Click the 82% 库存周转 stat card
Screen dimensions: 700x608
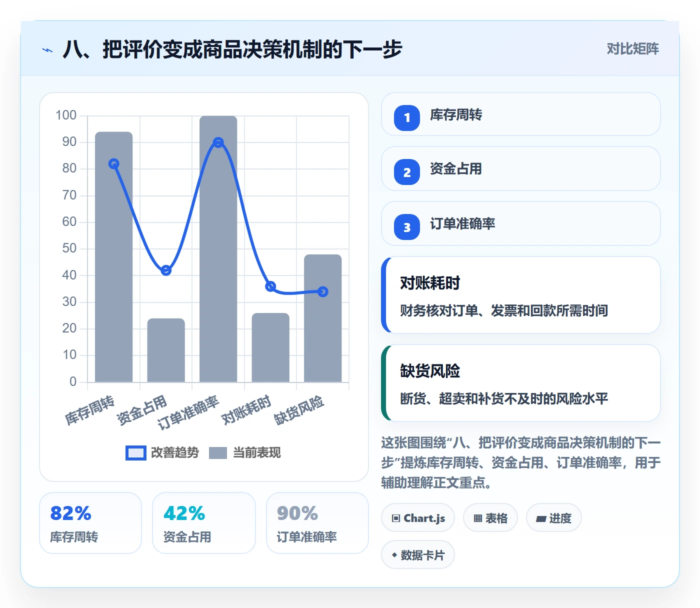90,523
